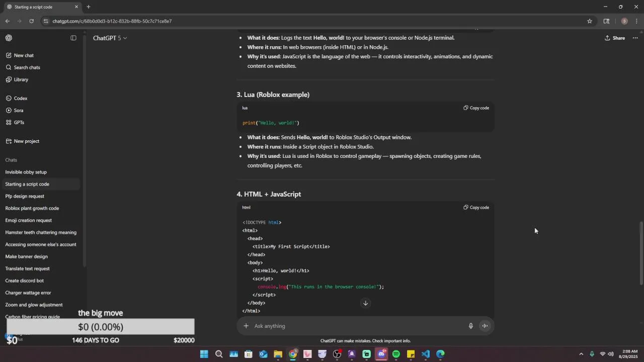Screen dimensions: 644x362
Task: Open Hamster teeth chattering meaning chat
Action: click(40, 232)
